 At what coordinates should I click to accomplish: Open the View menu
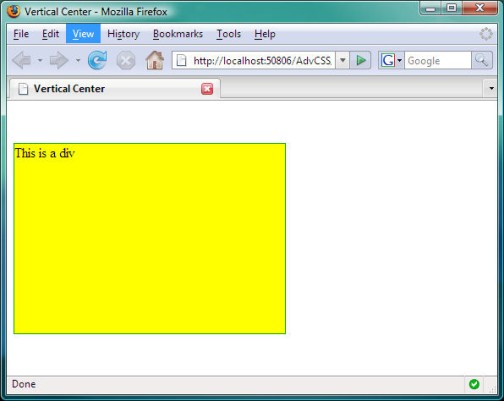click(x=83, y=34)
